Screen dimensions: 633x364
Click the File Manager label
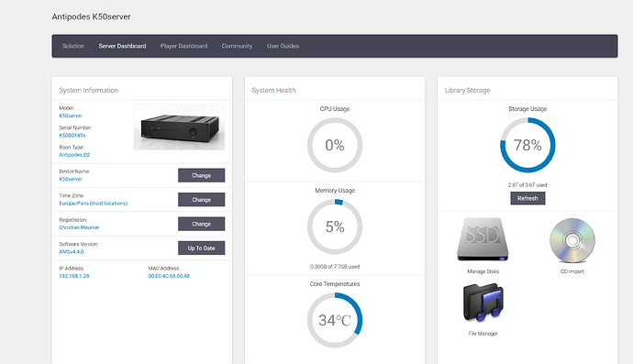pos(483,334)
